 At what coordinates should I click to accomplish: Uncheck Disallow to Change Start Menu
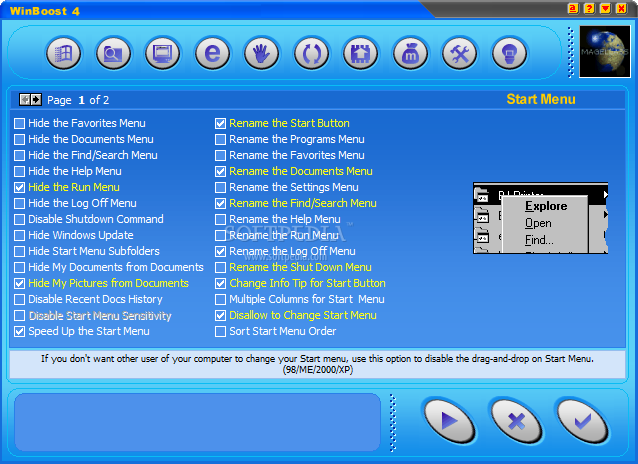click(220, 315)
